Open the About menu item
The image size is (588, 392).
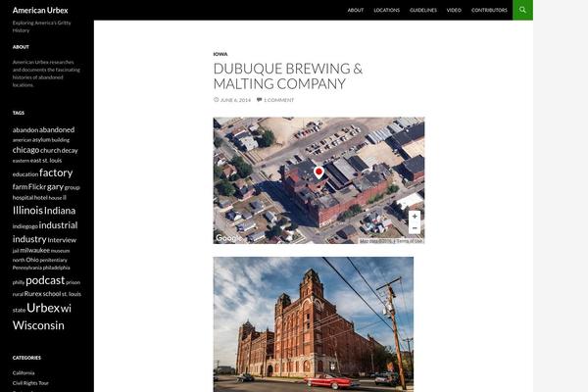[x=356, y=10]
